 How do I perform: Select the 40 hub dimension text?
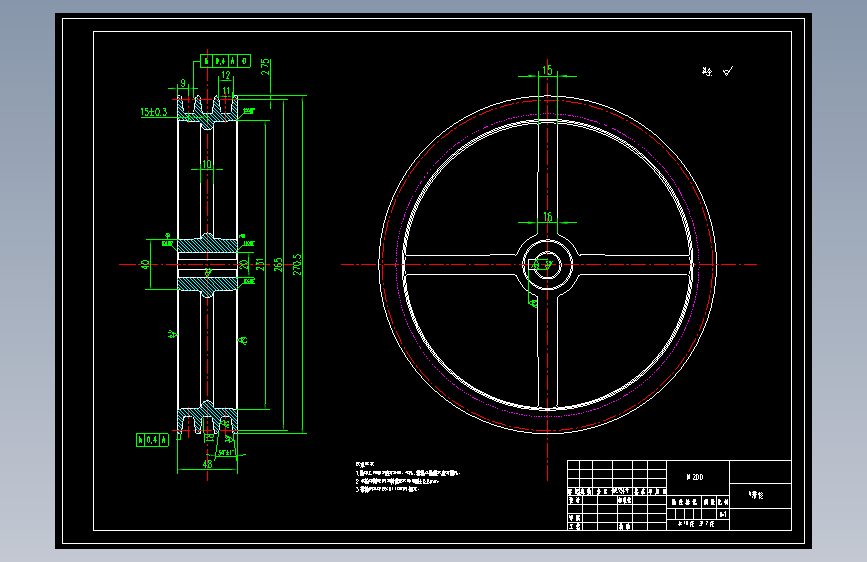(x=145, y=265)
